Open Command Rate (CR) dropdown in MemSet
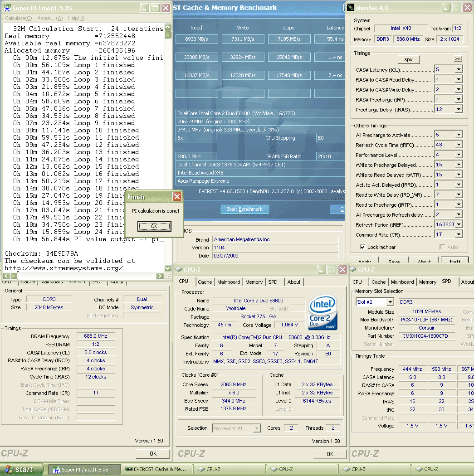The height and width of the screenshot is (476, 474). (459, 234)
